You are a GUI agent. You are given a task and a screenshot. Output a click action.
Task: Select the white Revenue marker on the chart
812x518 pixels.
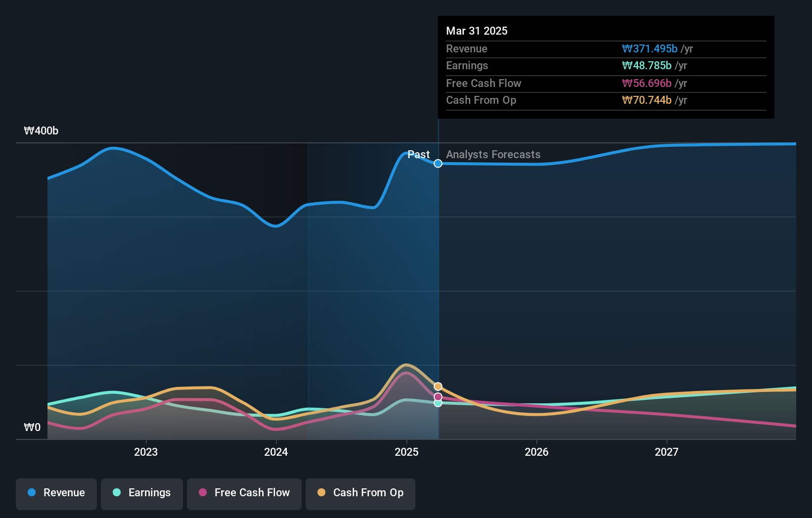[438, 164]
